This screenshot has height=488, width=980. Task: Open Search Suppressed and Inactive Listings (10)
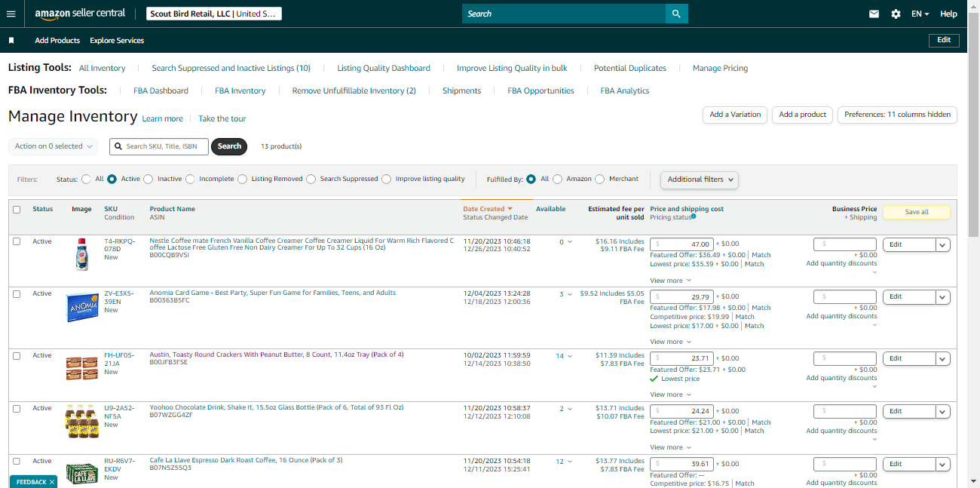[231, 68]
